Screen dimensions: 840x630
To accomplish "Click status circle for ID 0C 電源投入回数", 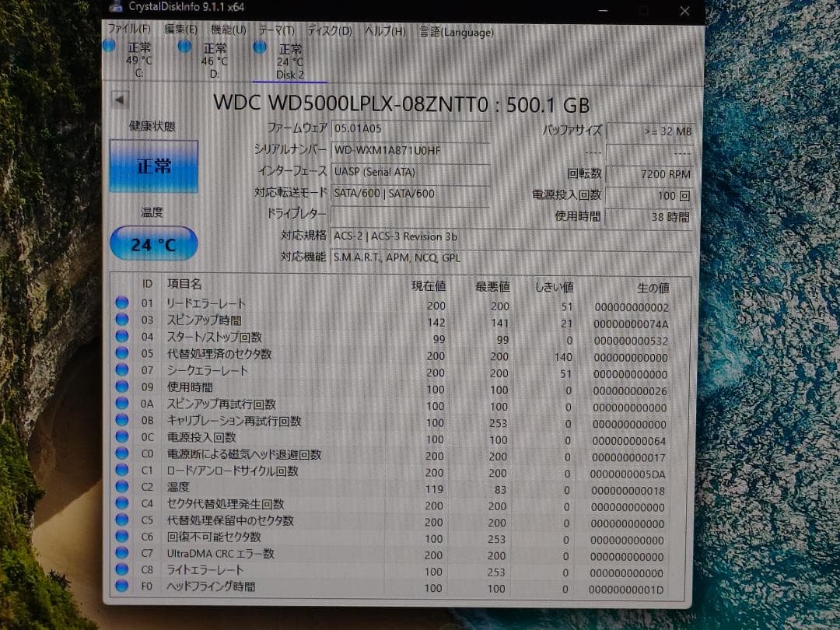I will [122, 436].
